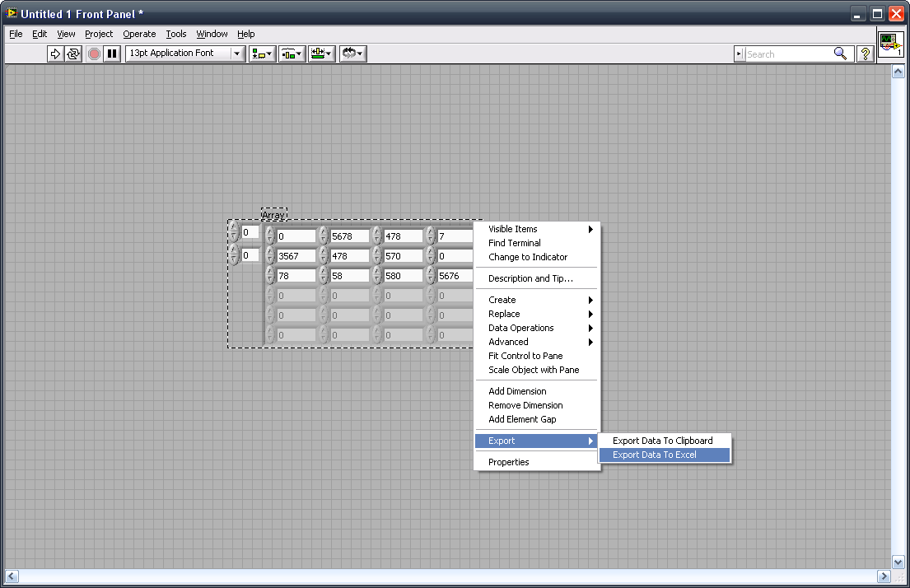Open the Reorder tool
Image resolution: width=910 pixels, height=588 pixels.
tap(352, 54)
